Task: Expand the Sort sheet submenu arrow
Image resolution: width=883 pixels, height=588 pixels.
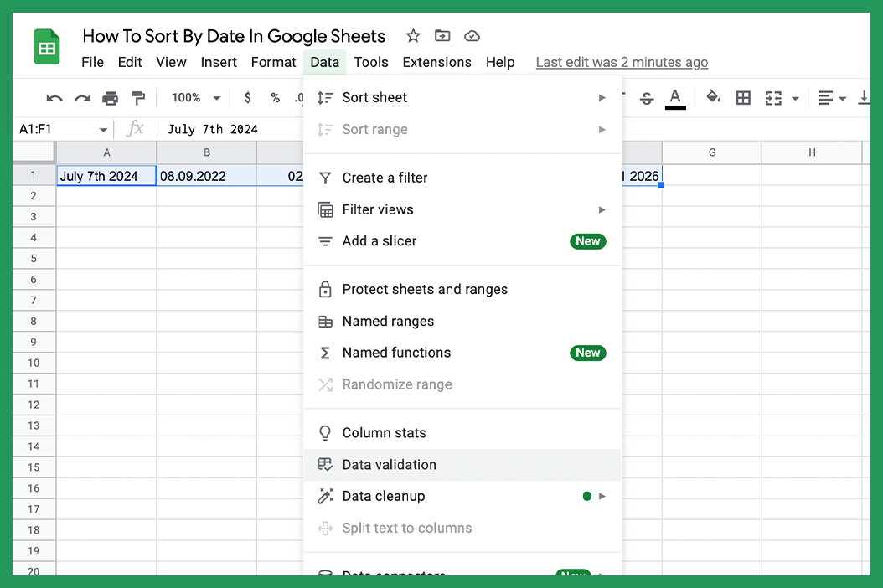Action: tap(602, 97)
